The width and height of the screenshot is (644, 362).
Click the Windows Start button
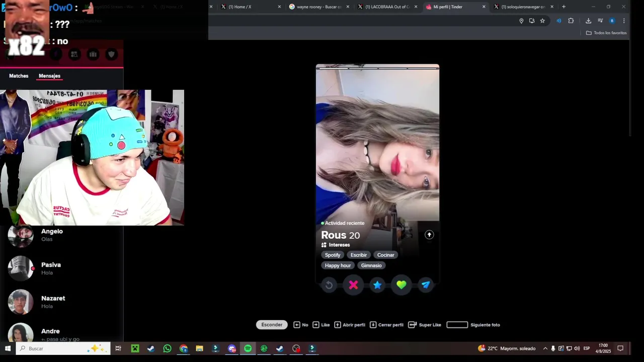click(8, 348)
